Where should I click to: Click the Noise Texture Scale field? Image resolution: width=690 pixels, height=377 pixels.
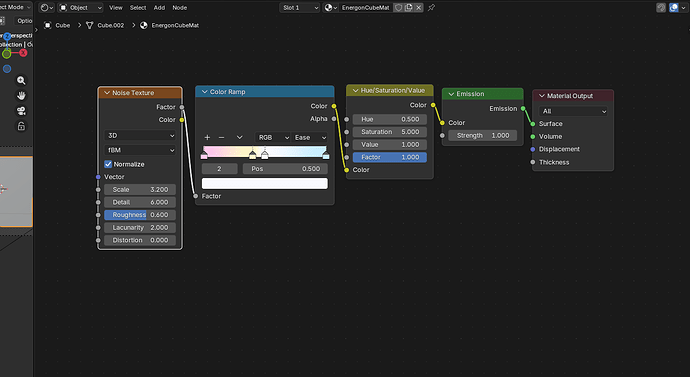click(x=140, y=190)
